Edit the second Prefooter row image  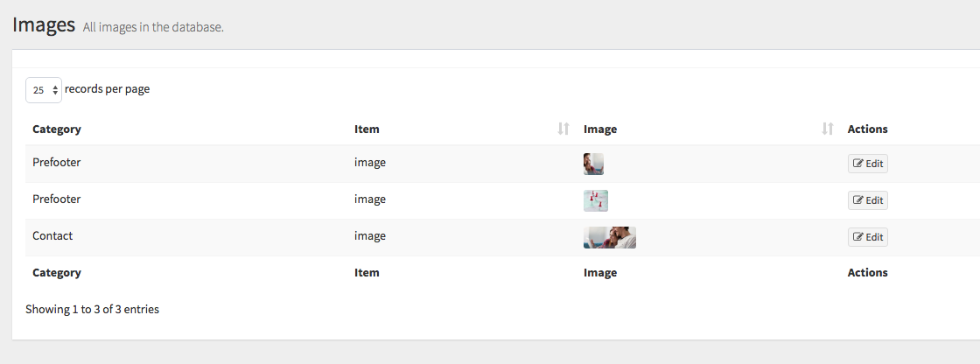point(867,200)
